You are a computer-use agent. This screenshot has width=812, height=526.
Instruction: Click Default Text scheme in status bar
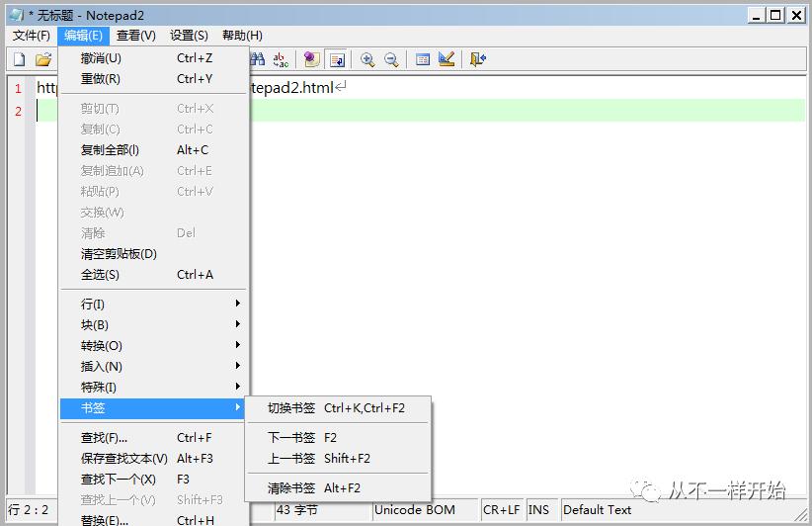(598, 510)
